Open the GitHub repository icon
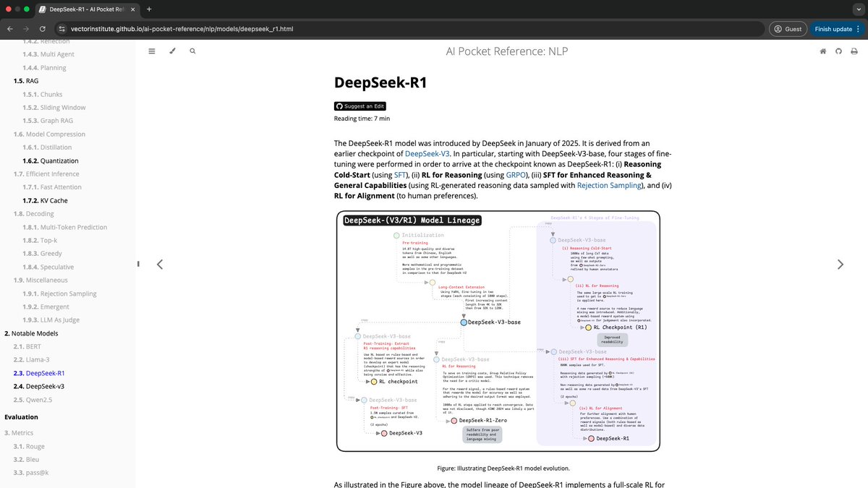This screenshot has width=868, height=488. (x=839, y=51)
